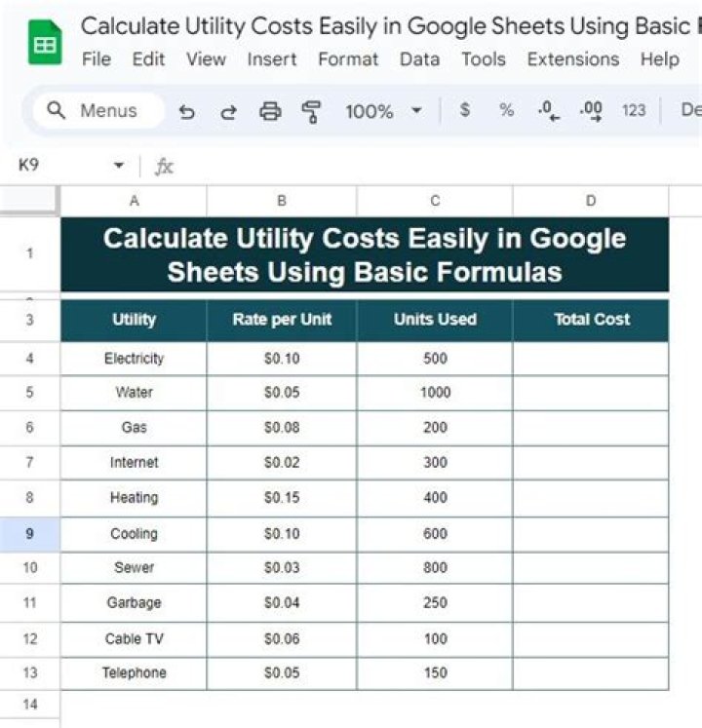Screen dimensions: 702x728
Task: Open the Insert menu
Action: (x=272, y=59)
